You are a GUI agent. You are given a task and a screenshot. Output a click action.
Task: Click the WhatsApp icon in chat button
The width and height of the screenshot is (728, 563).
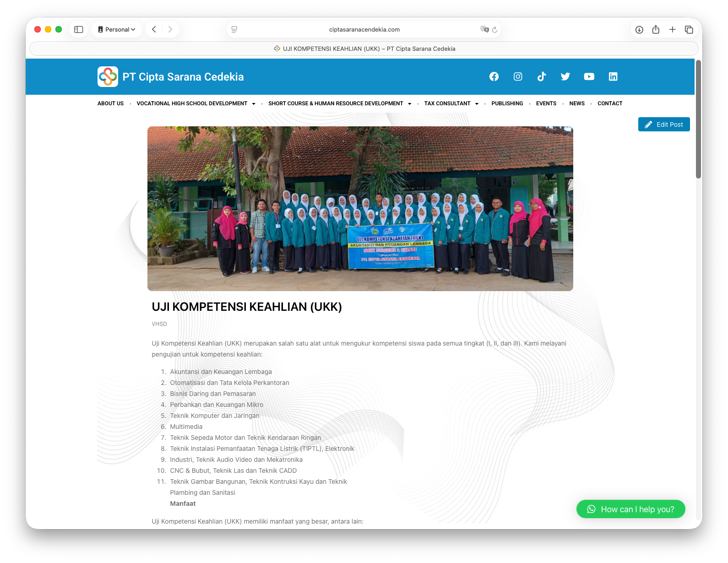point(592,509)
